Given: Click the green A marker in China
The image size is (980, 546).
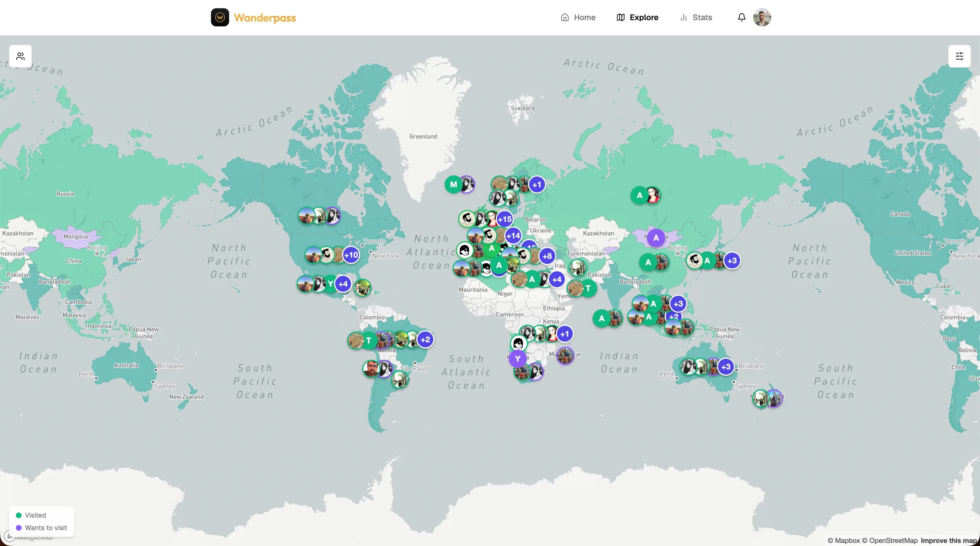Looking at the screenshot, I should tap(648, 262).
